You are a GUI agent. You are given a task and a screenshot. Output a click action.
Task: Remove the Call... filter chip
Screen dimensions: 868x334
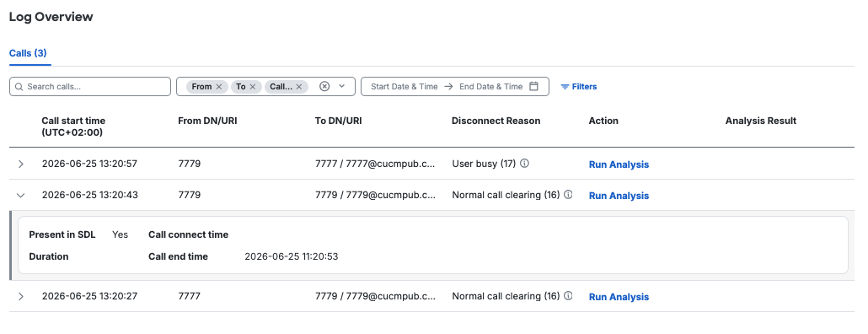coord(299,86)
